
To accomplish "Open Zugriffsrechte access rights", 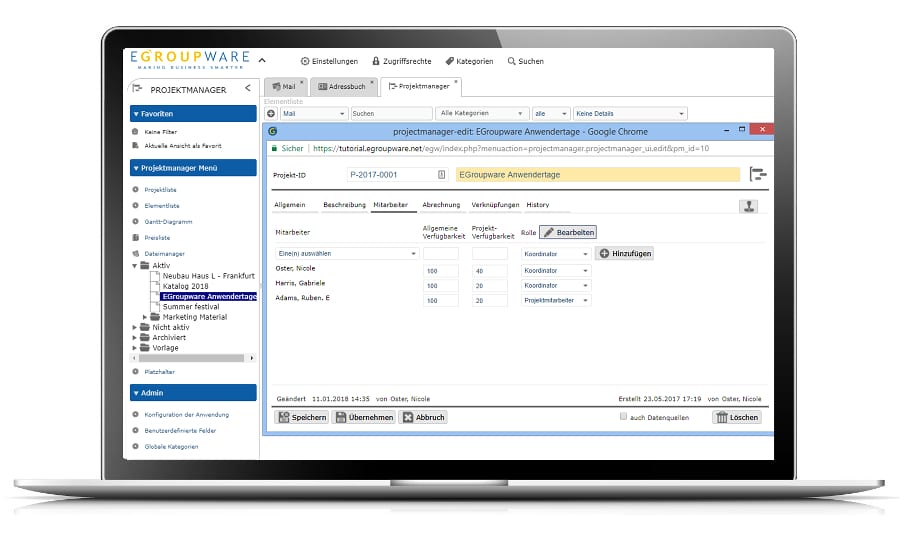I will pos(401,61).
